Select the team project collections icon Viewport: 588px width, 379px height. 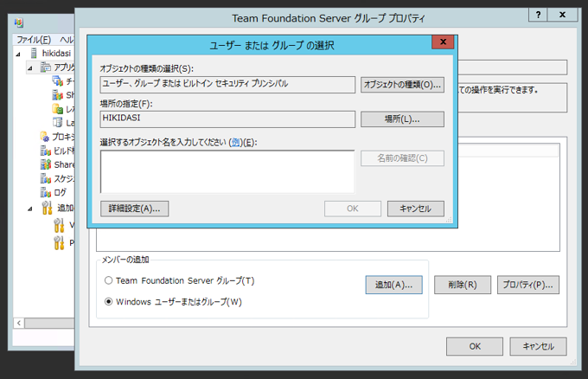(57, 81)
